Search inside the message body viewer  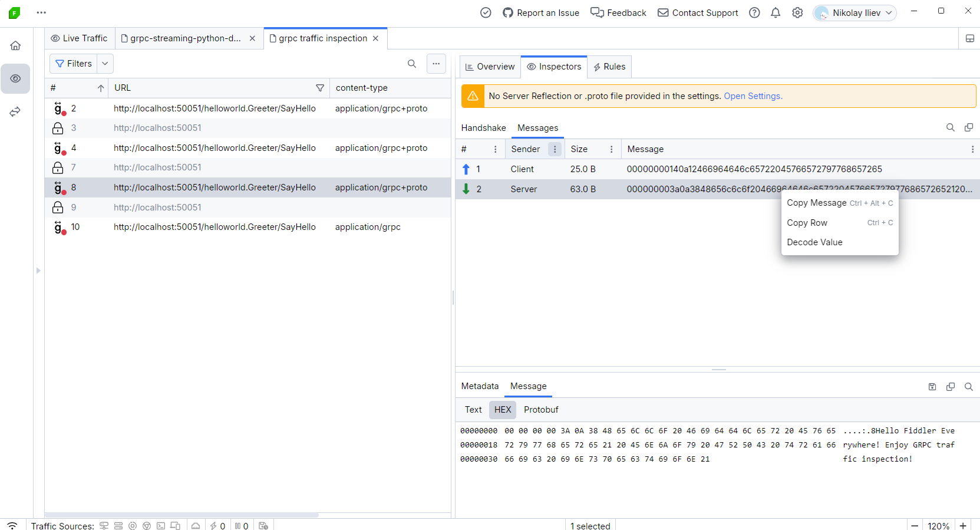tap(968, 387)
